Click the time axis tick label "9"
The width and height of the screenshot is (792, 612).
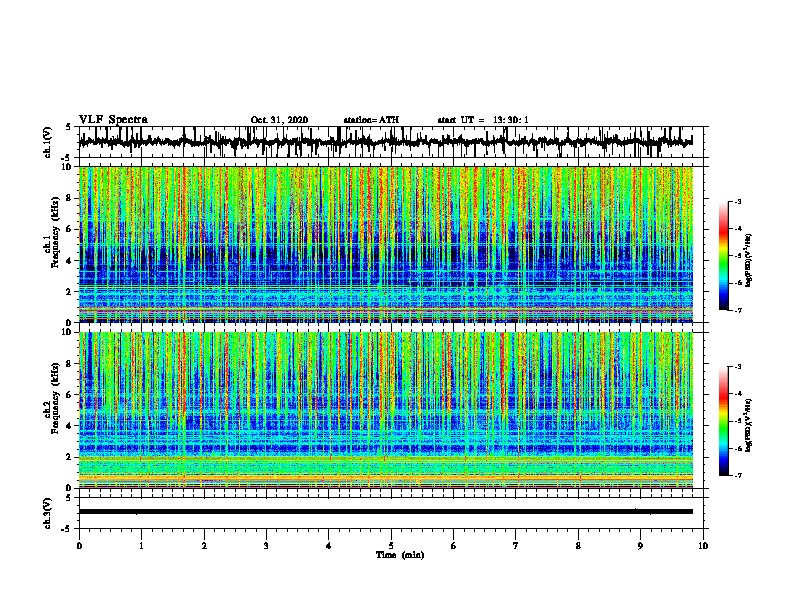[x=640, y=546]
